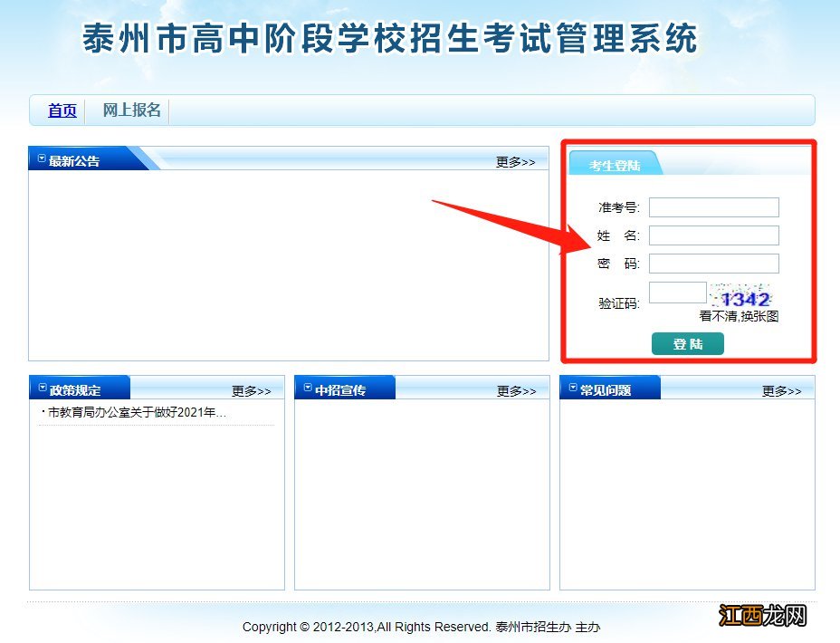Click the 政策规定 panel header icon
Image resolution: width=840 pixels, height=643 pixels.
click(x=42, y=389)
